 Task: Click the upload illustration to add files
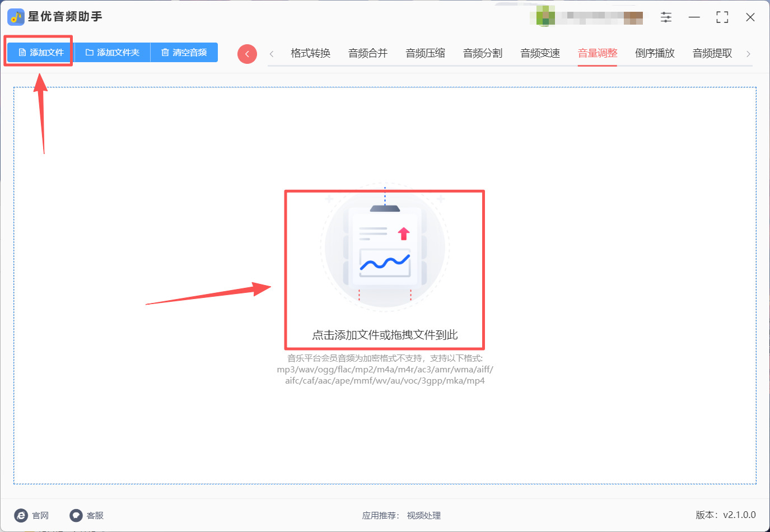pos(385,247)
